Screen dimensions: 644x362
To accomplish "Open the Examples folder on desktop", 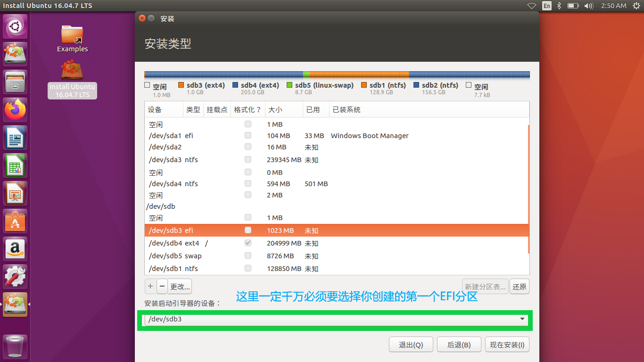I will coord(72,39).
